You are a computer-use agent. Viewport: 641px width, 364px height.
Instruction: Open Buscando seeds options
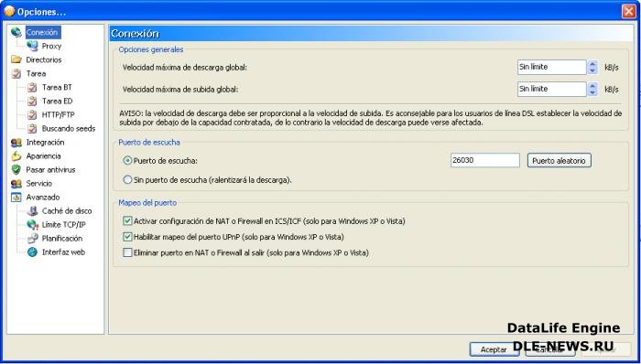[x=69, y=129]
